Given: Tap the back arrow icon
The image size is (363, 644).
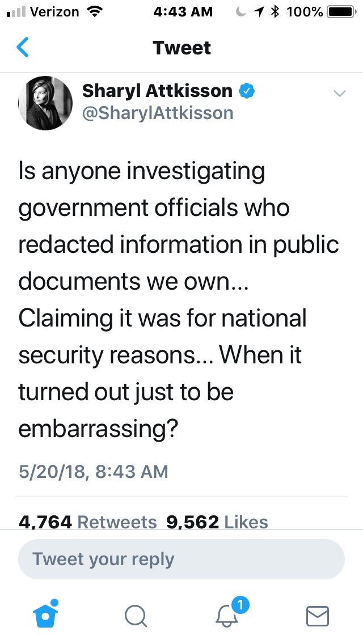Looking at the screenshot, I should click(x=23, y=48).
